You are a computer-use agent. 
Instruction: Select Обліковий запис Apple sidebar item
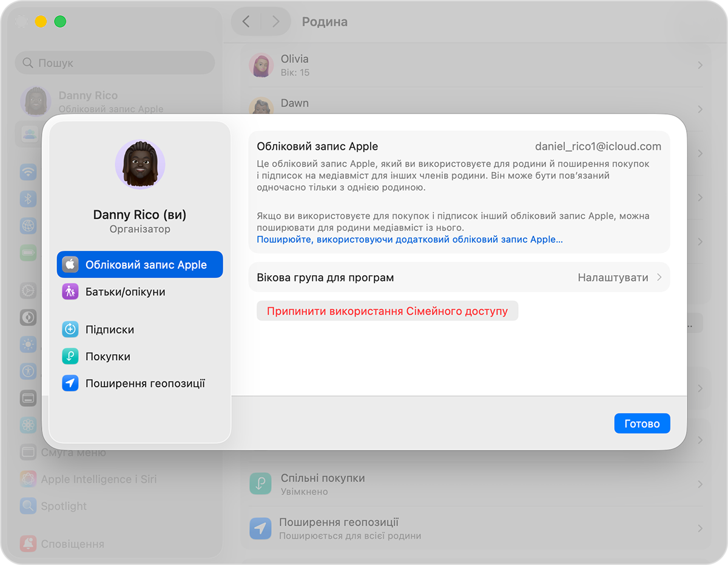click(x=140, y=265)
